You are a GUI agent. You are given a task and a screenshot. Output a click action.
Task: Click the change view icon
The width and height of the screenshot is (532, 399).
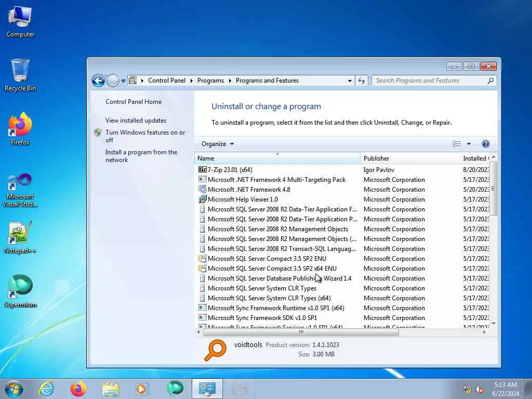(x=456, y=144)
